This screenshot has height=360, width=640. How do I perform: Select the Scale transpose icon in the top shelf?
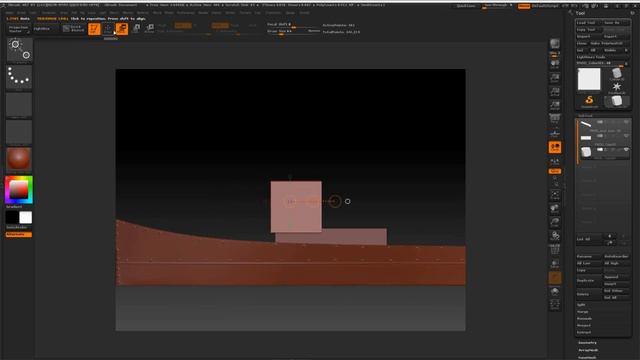[136, 28]
